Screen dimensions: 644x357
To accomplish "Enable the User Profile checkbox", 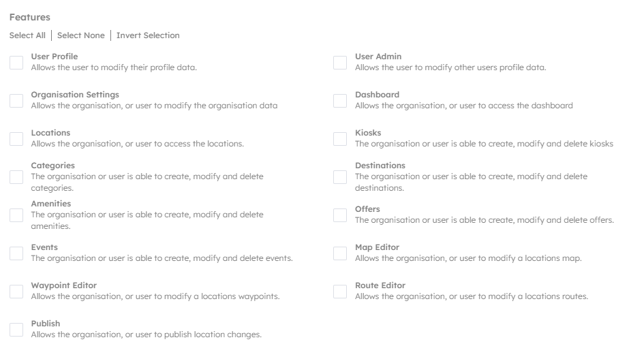I will point(16,63).
